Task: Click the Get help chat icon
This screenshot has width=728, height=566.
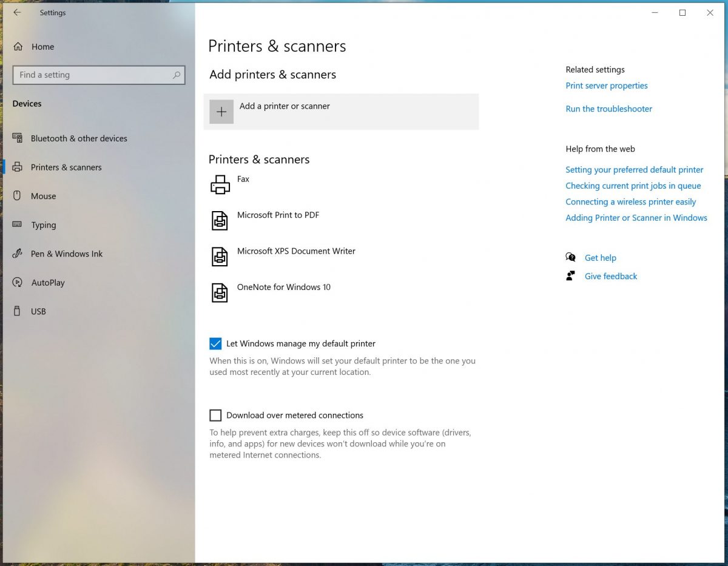Action: (571, 258)
